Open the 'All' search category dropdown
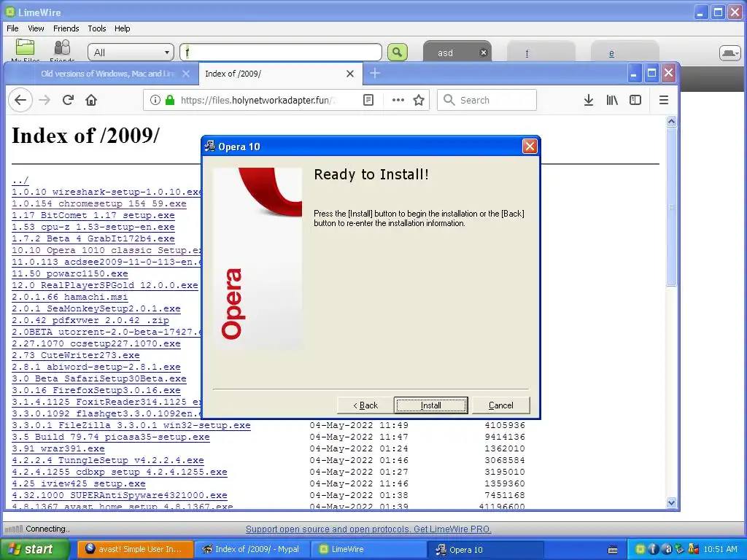 131,52
